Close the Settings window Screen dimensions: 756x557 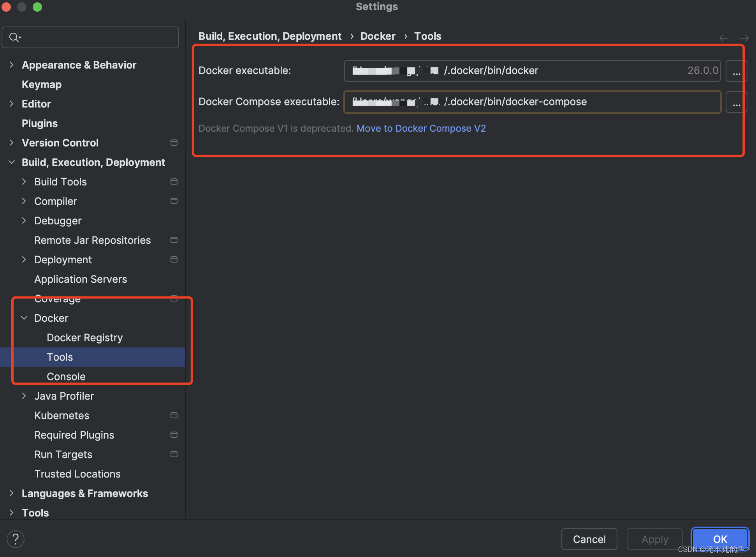click(6, 7)
